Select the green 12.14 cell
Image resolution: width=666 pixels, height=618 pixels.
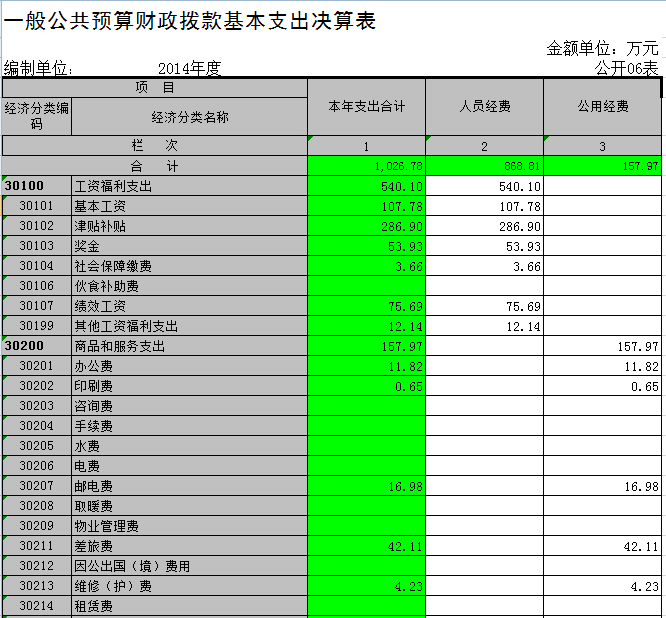pos(366,326)
